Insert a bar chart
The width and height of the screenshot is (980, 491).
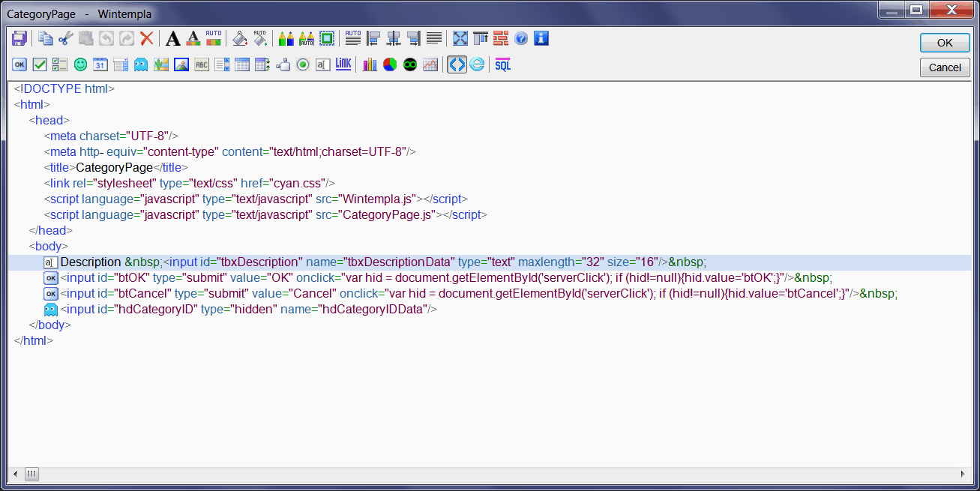coord(370,64)
